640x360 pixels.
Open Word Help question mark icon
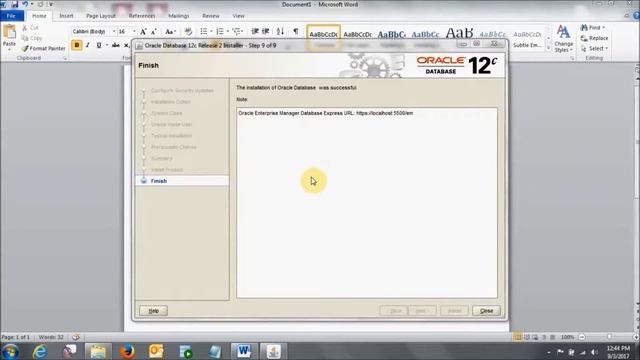(x=636, y=16)
